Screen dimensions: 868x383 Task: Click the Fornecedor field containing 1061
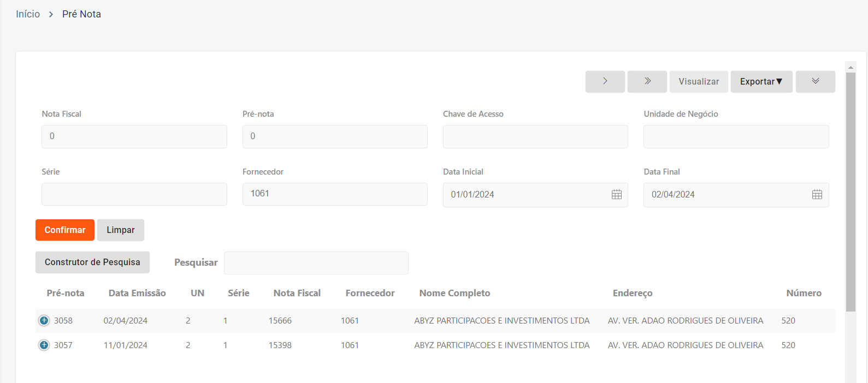334,194
